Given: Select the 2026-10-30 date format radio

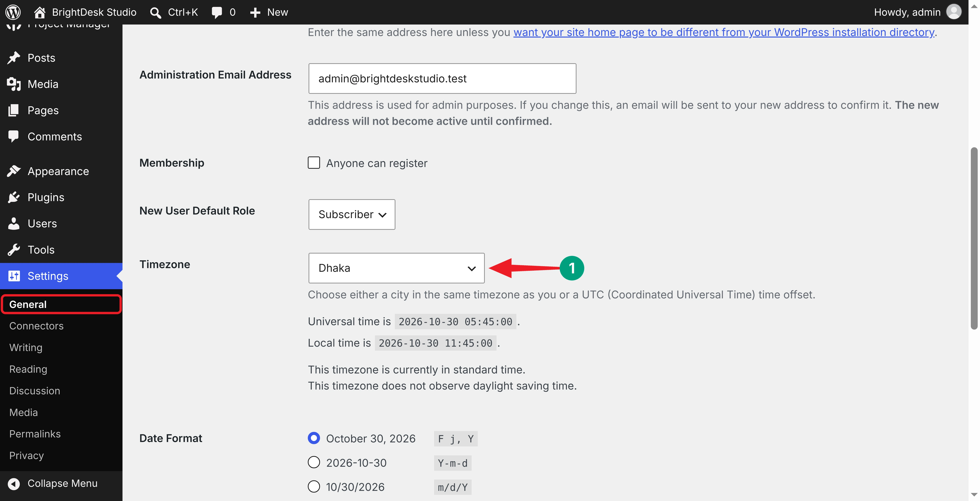Looking at the screenshot, I should (314, 463).
